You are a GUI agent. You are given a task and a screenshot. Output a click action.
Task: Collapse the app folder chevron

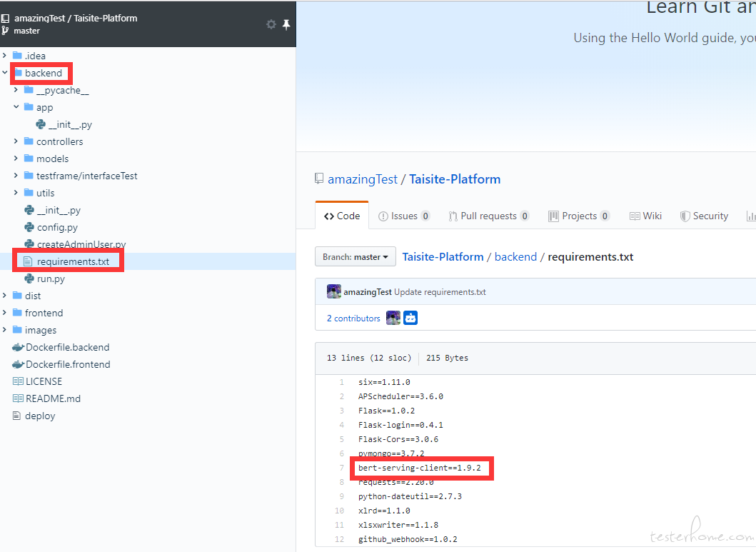16,107
